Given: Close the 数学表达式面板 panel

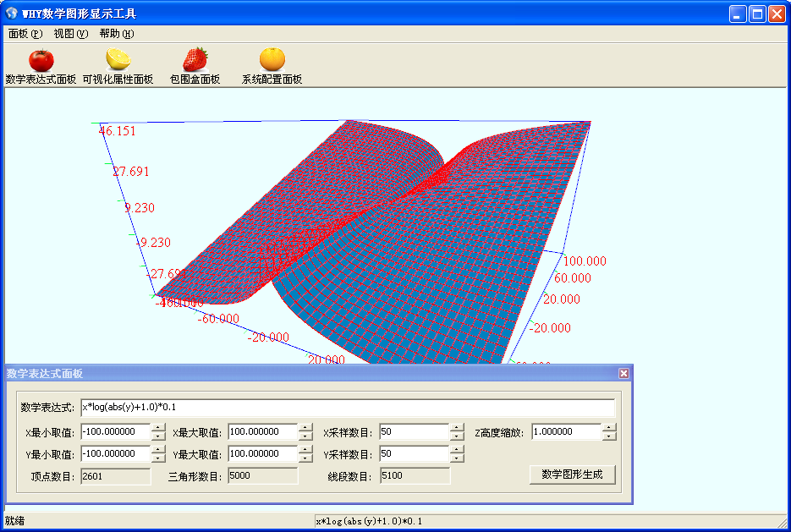Looking at the screenshot, I should pyautogui.click(x=623, y=373).
